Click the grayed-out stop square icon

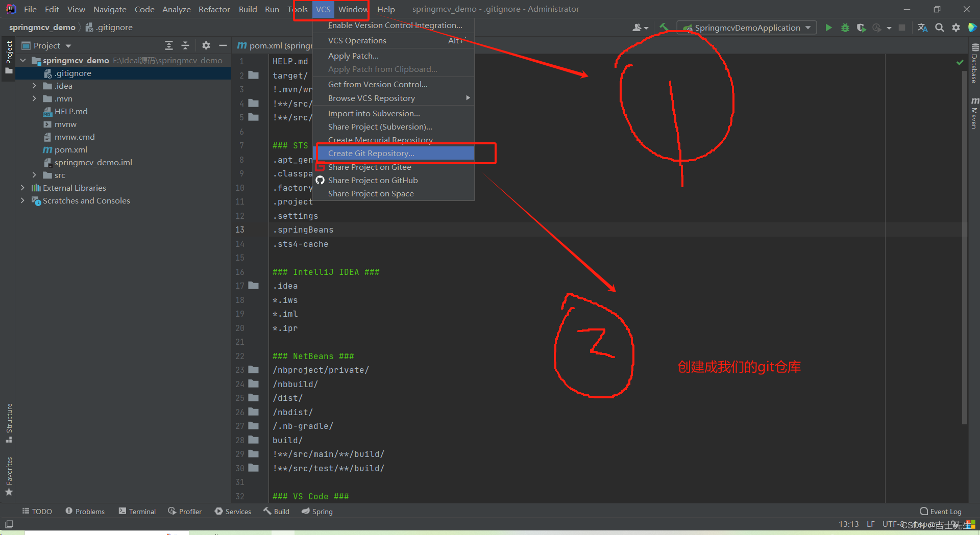coord(902,28)
